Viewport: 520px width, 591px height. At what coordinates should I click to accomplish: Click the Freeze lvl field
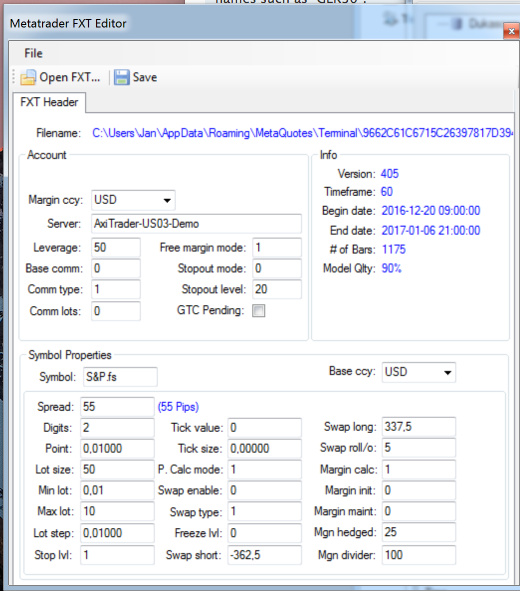click(265, 533)
